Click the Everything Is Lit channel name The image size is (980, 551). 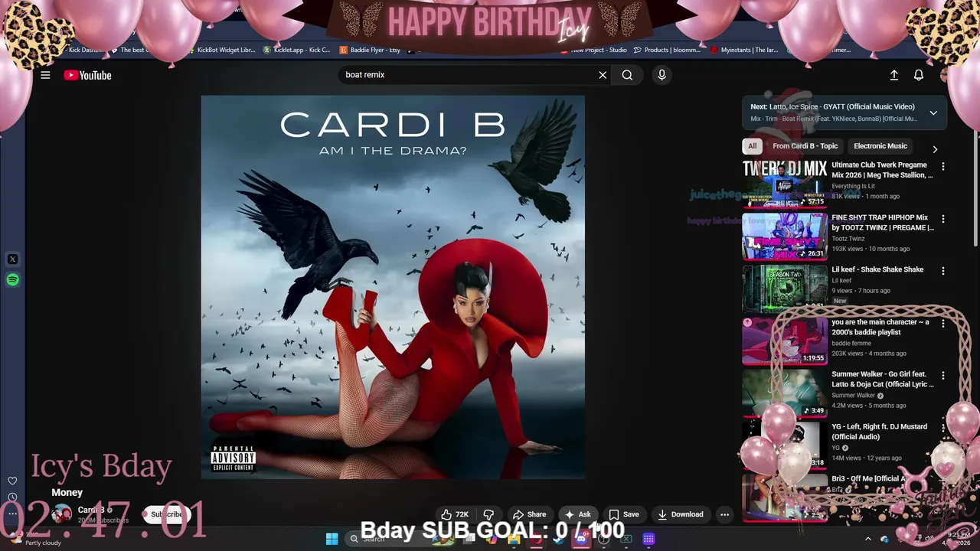pyautogui.click(x=853, y=186)
